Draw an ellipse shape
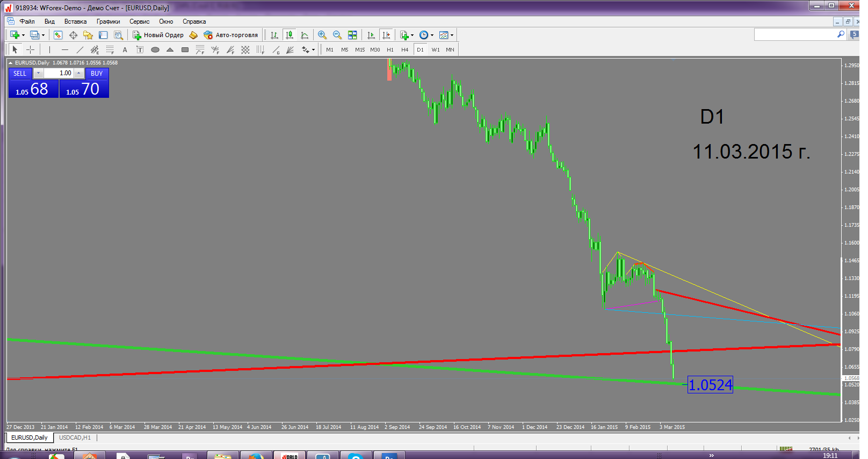The image size is (868, 459). click(155, 49)
